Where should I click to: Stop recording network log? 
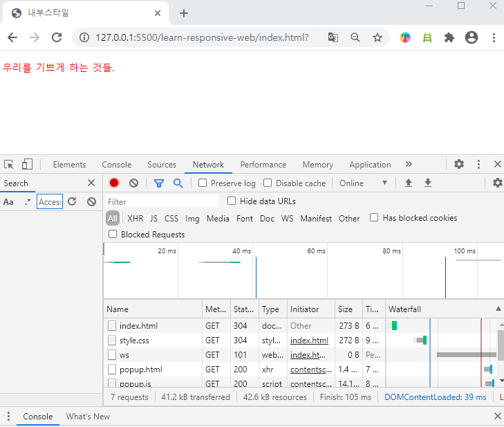coord(114,183)
